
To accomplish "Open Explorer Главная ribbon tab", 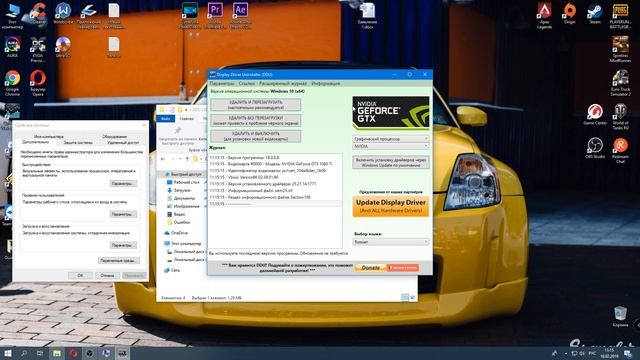I will point(187,118).
